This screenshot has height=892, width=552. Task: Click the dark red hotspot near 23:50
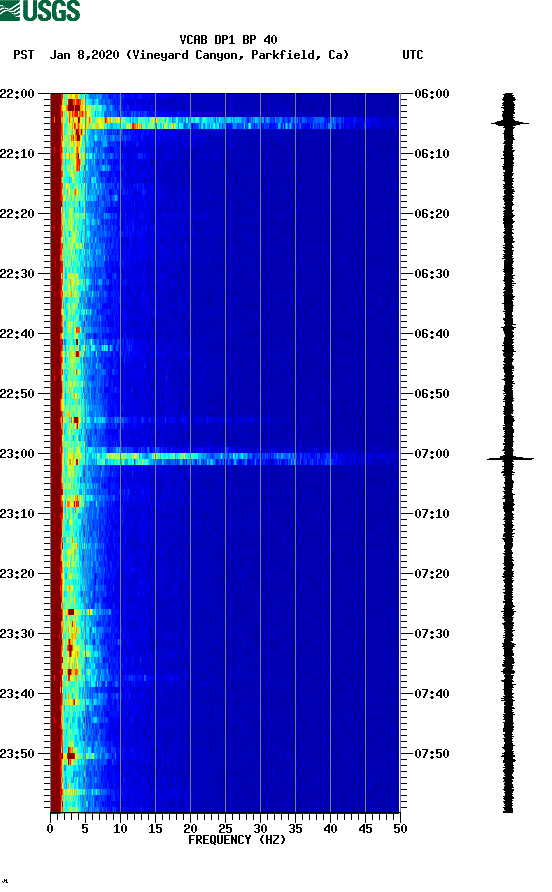tap(71, 755)
